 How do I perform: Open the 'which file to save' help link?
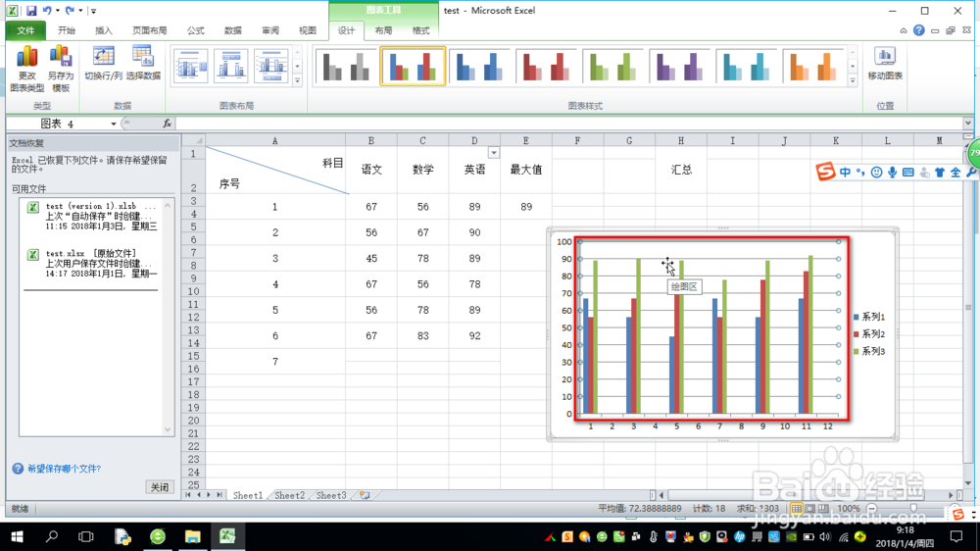point(64,469)
